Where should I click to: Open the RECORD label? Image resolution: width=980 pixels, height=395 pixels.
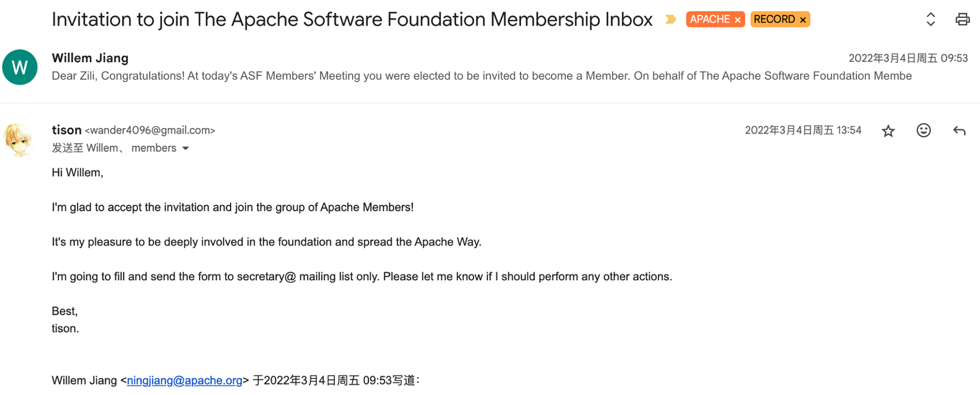774,19
